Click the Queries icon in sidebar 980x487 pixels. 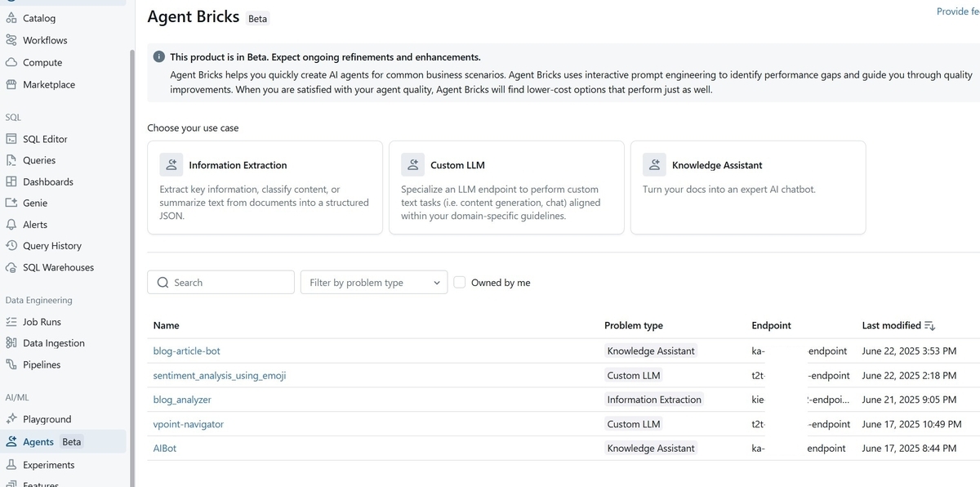point(11,160)
